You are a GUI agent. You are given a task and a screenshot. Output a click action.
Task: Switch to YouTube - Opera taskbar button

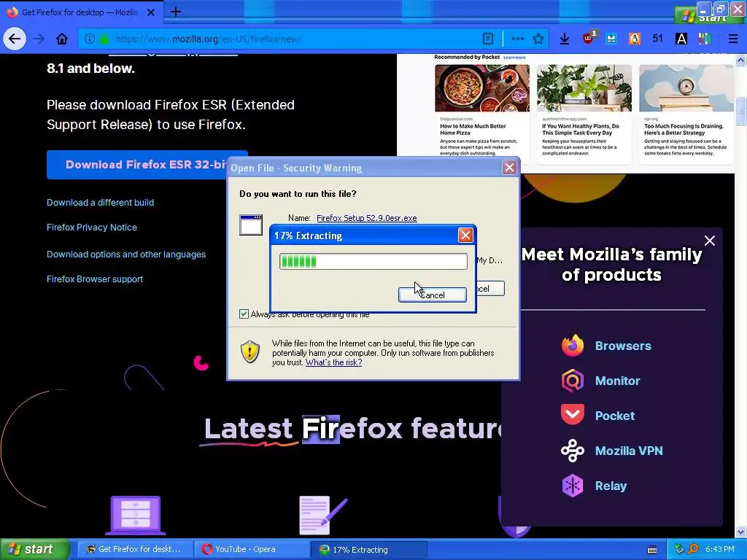(251, 549)
